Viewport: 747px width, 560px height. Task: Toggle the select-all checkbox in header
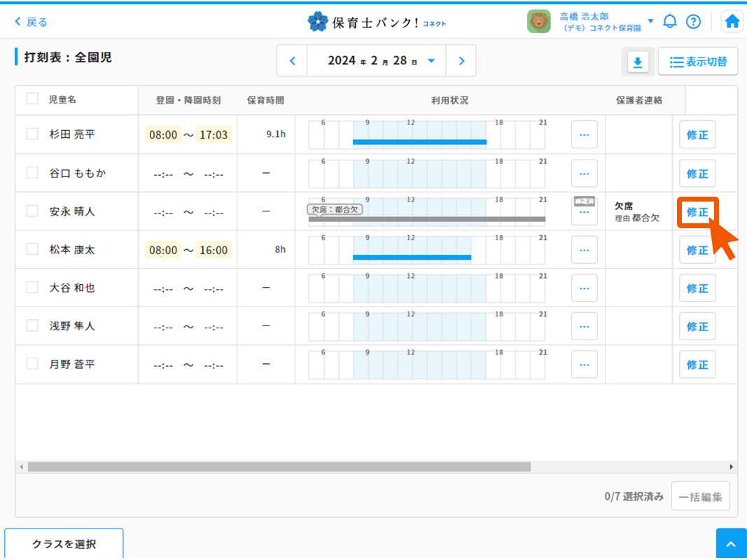32,99
